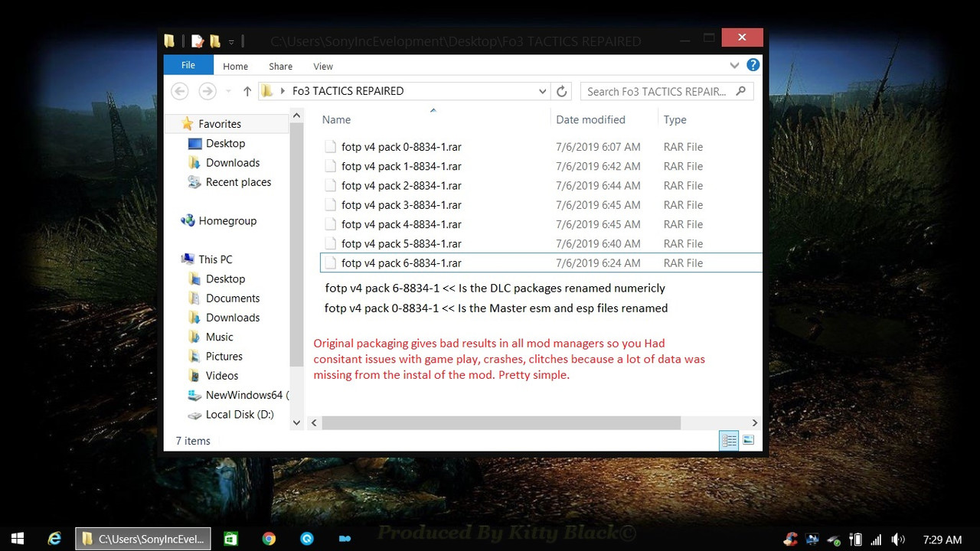Go forward with the Forward arrow button
Screen dimensions: 980x551
click(x=207, y=91)
